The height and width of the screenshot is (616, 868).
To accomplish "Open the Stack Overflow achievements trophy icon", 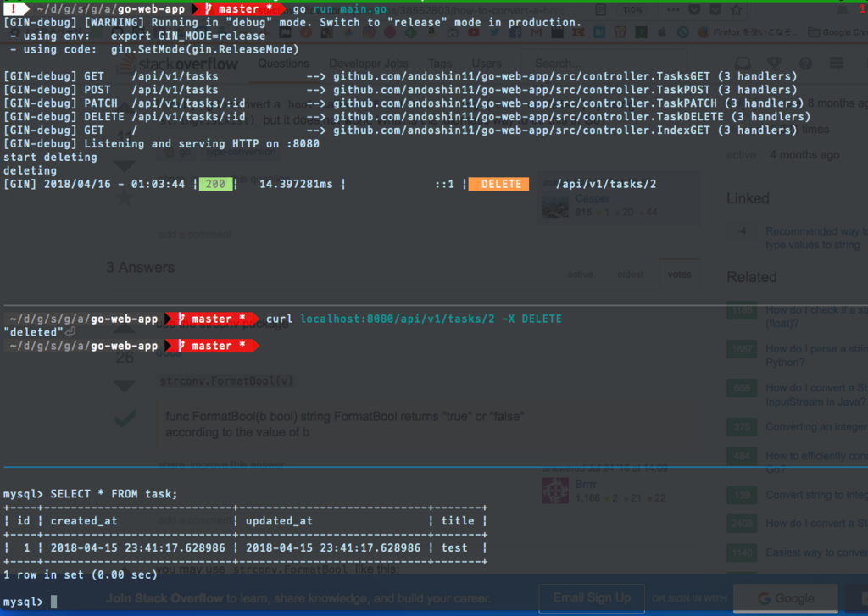I will pyautogui.click(x=775, y=63).
